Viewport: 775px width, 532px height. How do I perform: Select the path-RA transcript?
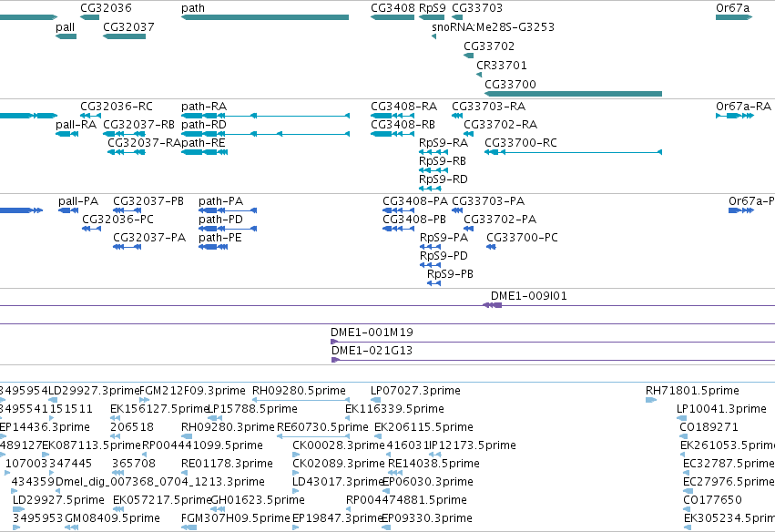coord(265,116)
